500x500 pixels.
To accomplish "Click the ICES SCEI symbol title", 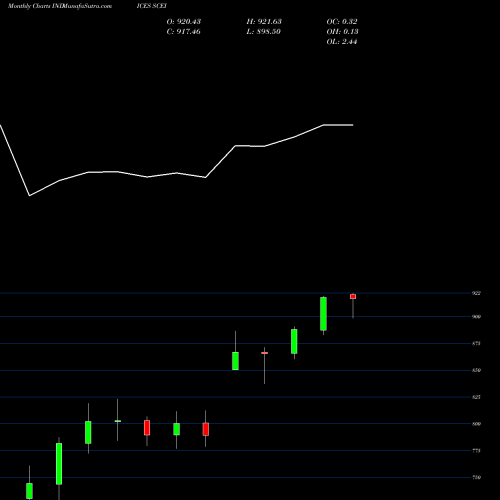I will [x=151, y=6].
